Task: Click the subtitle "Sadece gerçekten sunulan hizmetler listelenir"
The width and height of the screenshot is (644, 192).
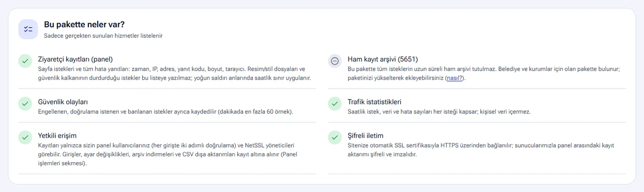Action: [103, 36]
